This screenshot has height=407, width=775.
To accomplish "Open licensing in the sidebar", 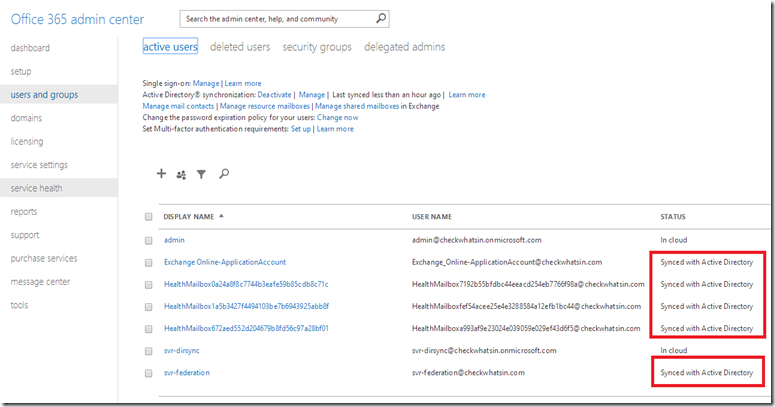I will click(27, 141).
